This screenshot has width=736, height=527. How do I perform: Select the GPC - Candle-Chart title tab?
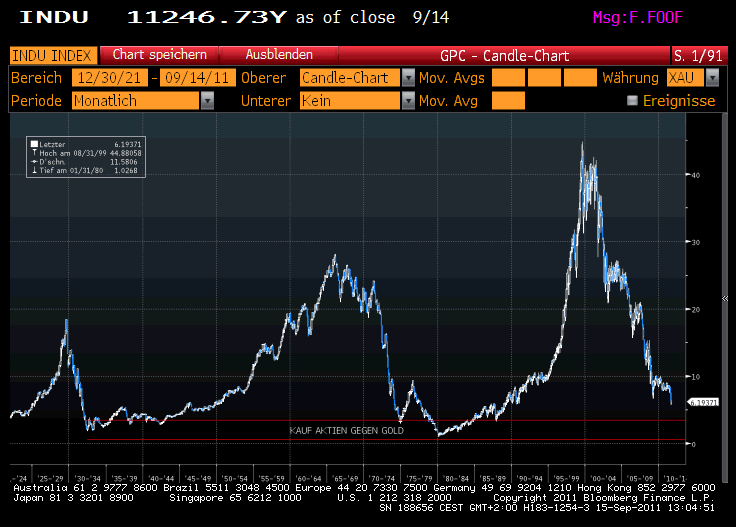pyautogui.click(x=504, y=56)
